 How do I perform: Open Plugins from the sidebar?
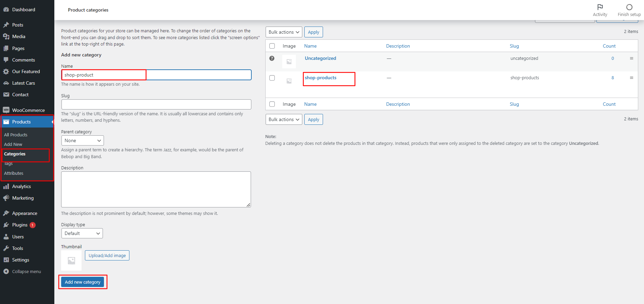point(20,225)
